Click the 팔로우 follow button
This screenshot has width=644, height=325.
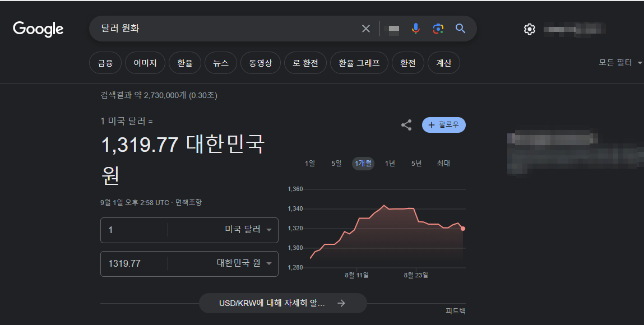(x=443, y=125)
